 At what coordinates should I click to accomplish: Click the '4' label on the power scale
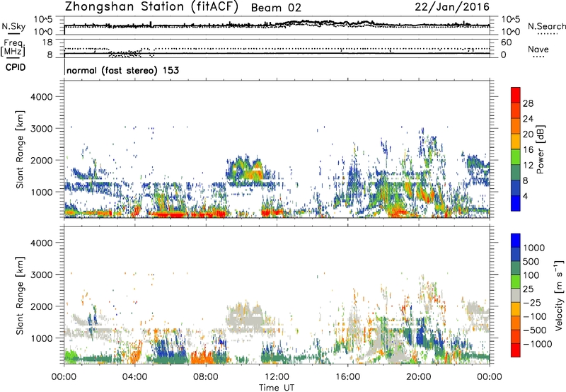[x=526, y=197]
